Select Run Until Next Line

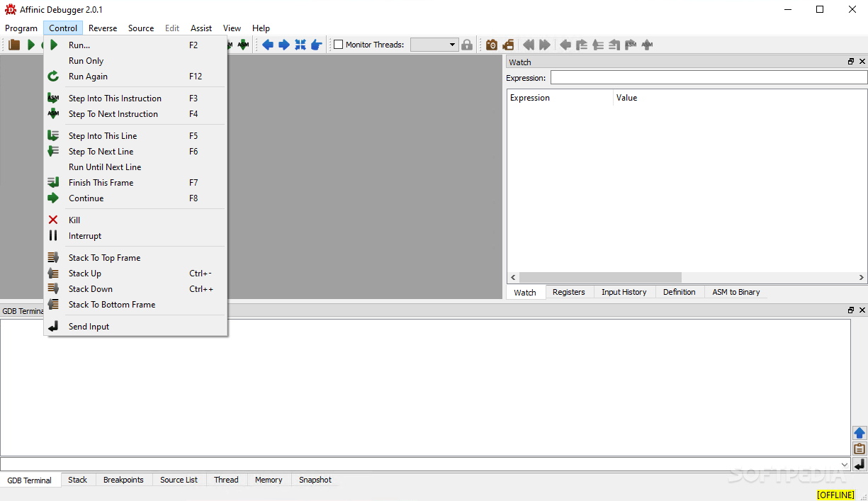135,167
